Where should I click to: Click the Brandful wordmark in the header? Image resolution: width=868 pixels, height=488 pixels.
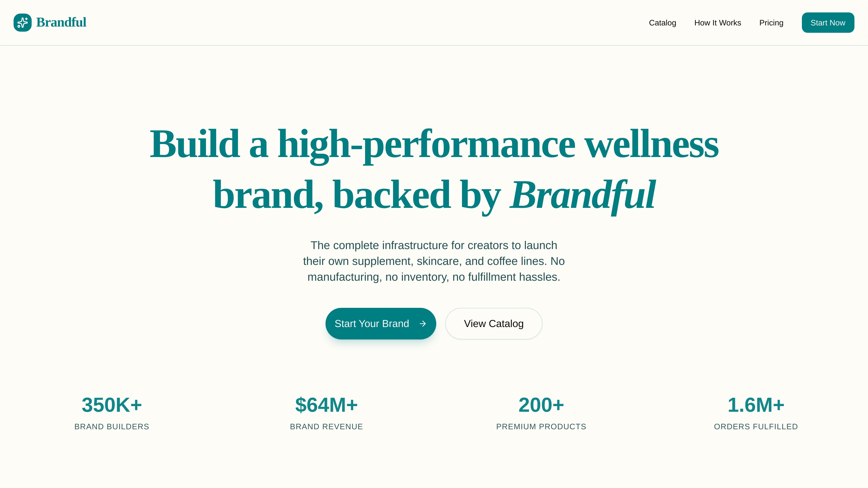(61, 23)
